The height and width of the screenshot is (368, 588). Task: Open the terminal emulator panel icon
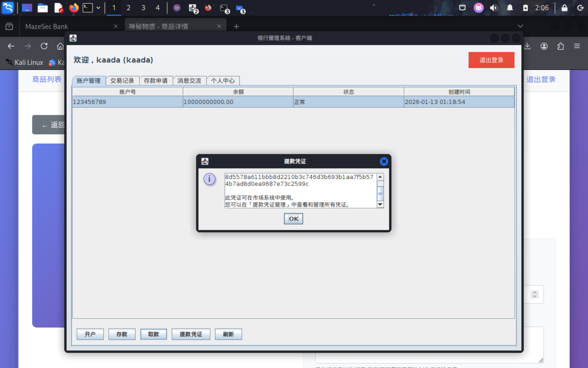click(x=88, y=8)
